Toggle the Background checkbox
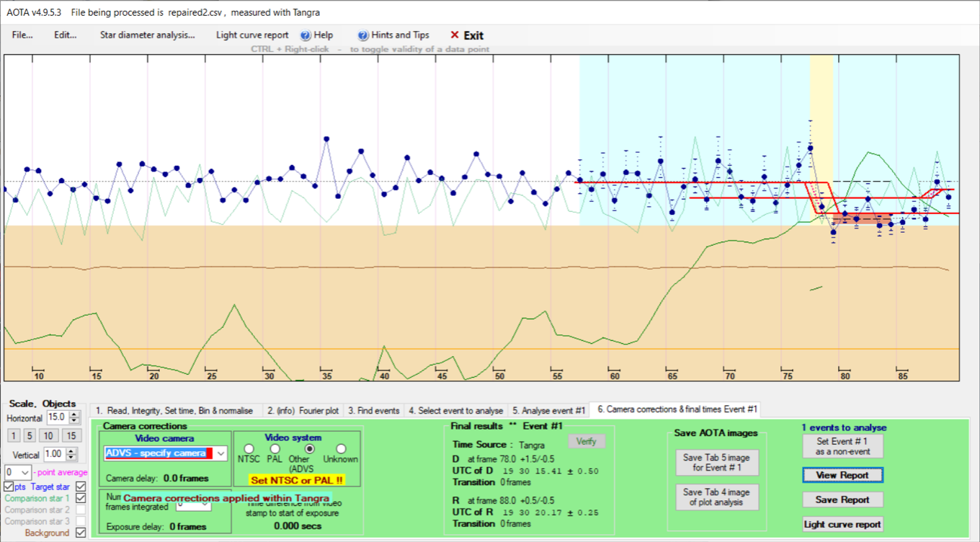980x542 pixels. click(81, 533)
